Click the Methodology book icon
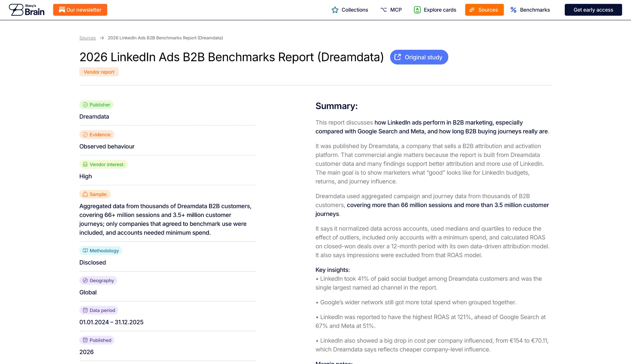 click(85, 250)
